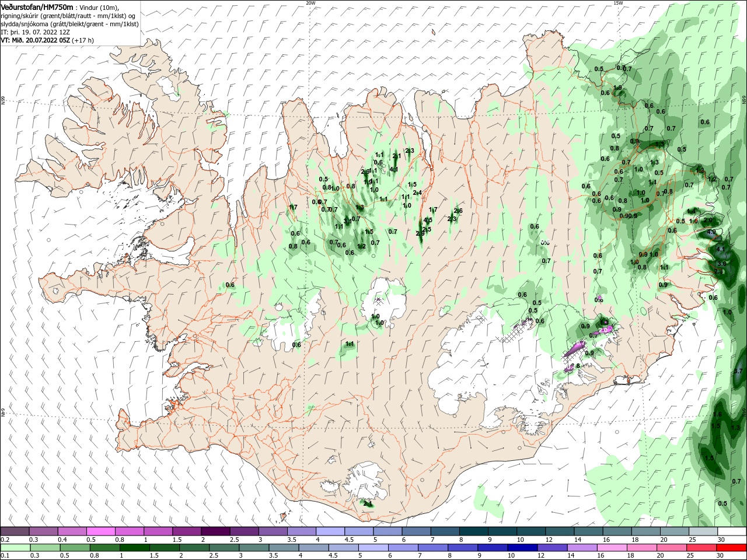Click the pale green rain-scale swatch labelled 0.1
This screenshot has height=560, width=747.
(x=15, y=548)
